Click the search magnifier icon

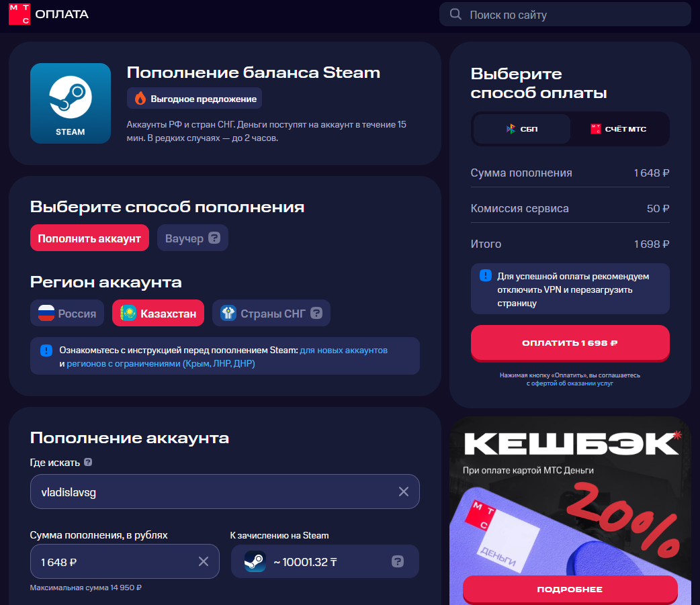[x=455, y=14]
